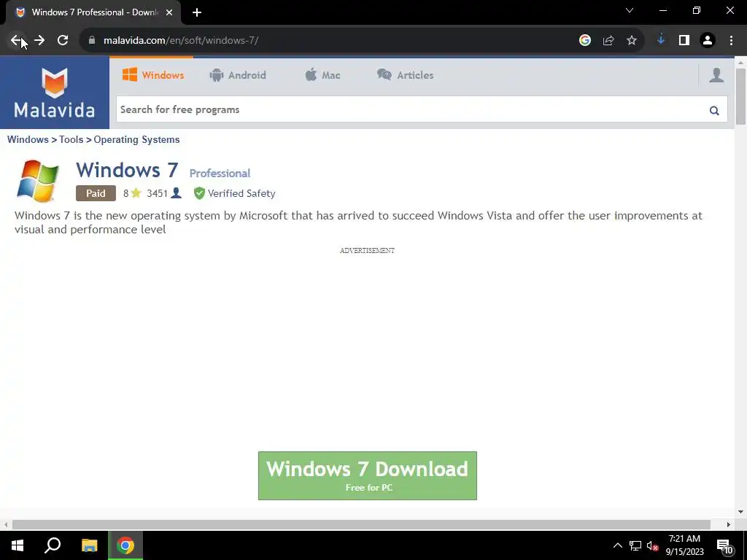Open the notification center icon
Viewport: 747px width, 560px height.
(x=724, y=546)
